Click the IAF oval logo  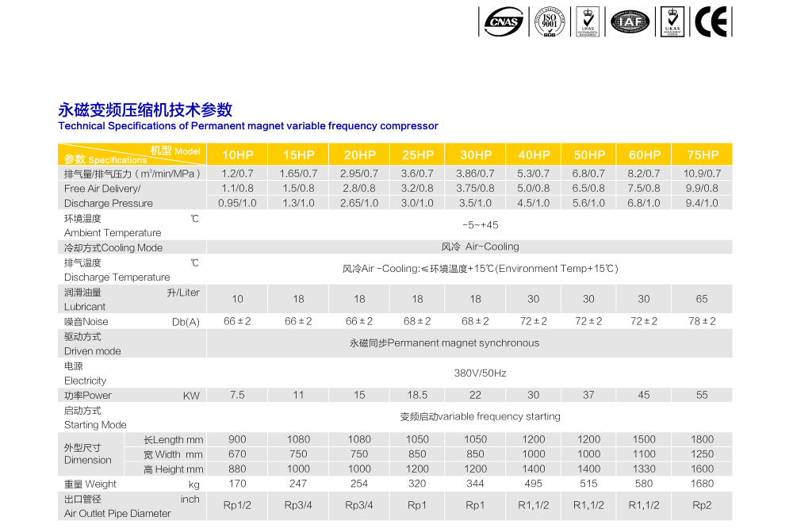click(630, 21)
